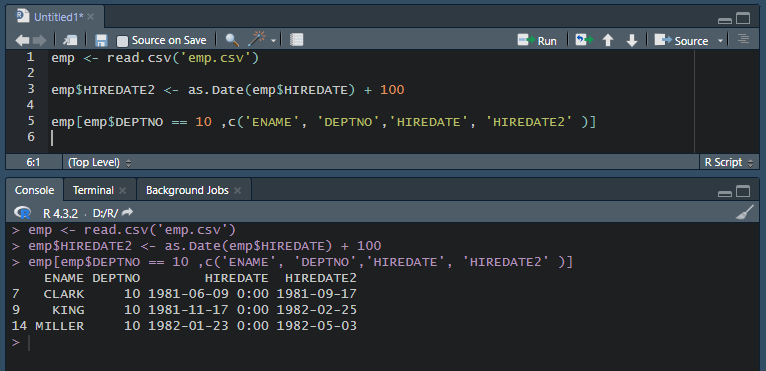
Task: Open the Find/Replace magnifier tool
Action: pos(232,40)
